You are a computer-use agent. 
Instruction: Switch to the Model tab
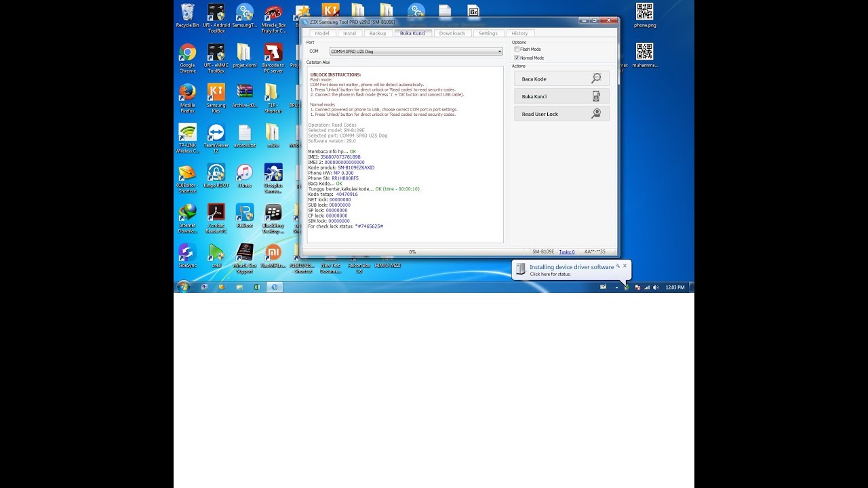pos(322,33)
